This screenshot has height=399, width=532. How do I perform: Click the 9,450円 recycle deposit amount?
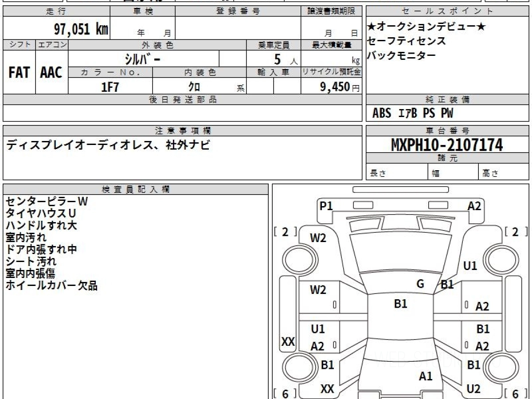point(340,87)
